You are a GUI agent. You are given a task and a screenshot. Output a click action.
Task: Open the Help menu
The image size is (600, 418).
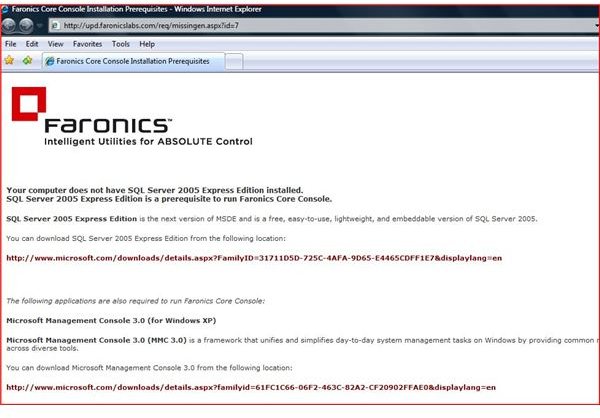(147, 44)
